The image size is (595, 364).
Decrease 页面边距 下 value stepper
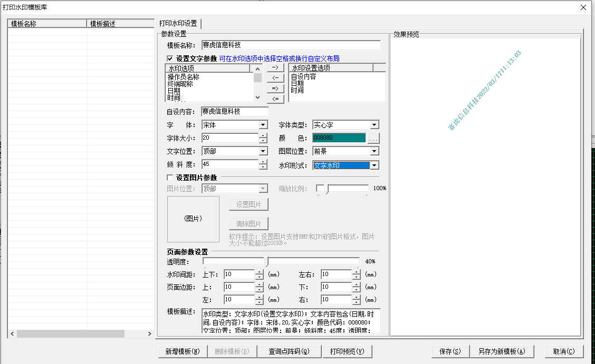point(357,290)
